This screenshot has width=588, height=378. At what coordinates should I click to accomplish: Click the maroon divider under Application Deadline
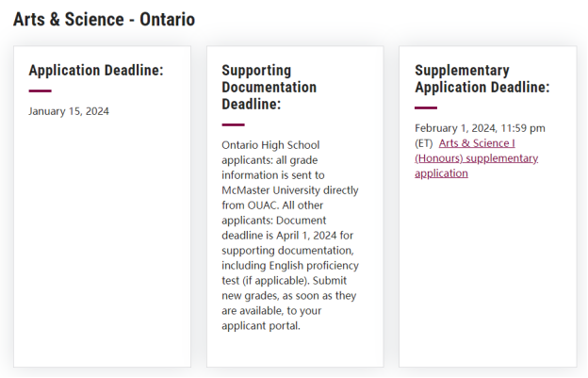click(x=40, y=91)
